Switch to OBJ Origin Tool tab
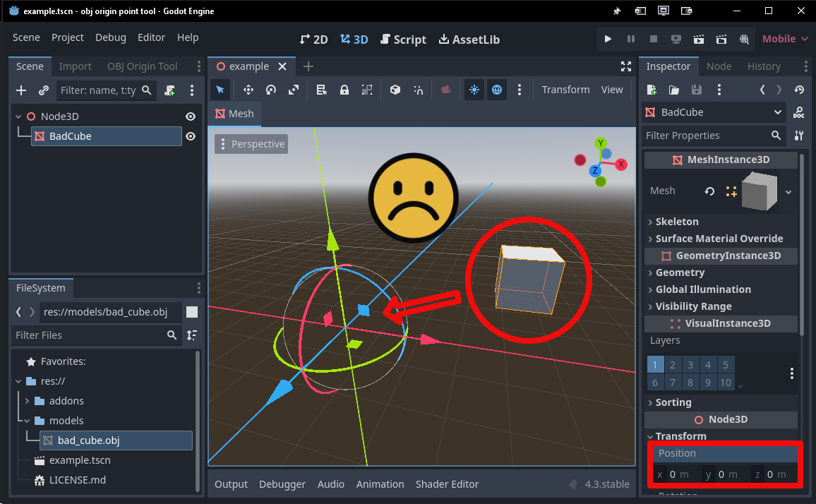Viewport: 816px width, 504px height. coord(142,66)
